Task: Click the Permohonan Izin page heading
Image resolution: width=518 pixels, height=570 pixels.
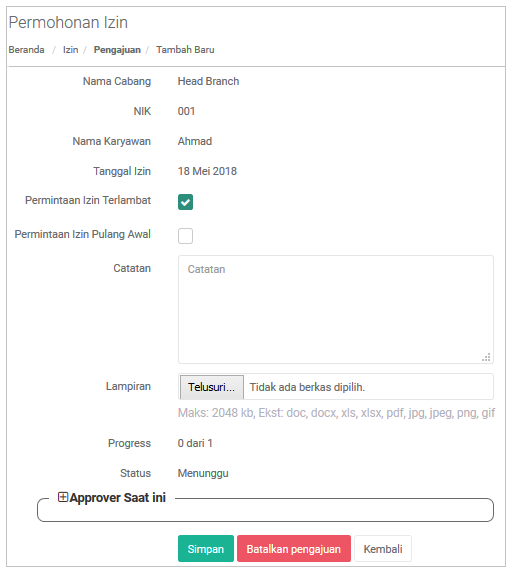Action: [x=68, y=23]
